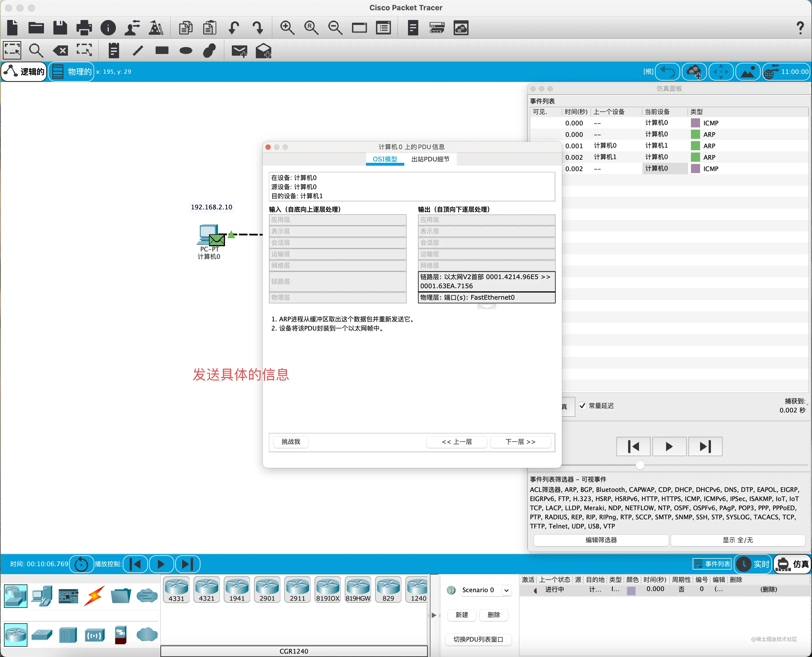Viewport: 812px width, 657px height.
Task: Select the 0.001 ARP event row
Action: (668, 146)
